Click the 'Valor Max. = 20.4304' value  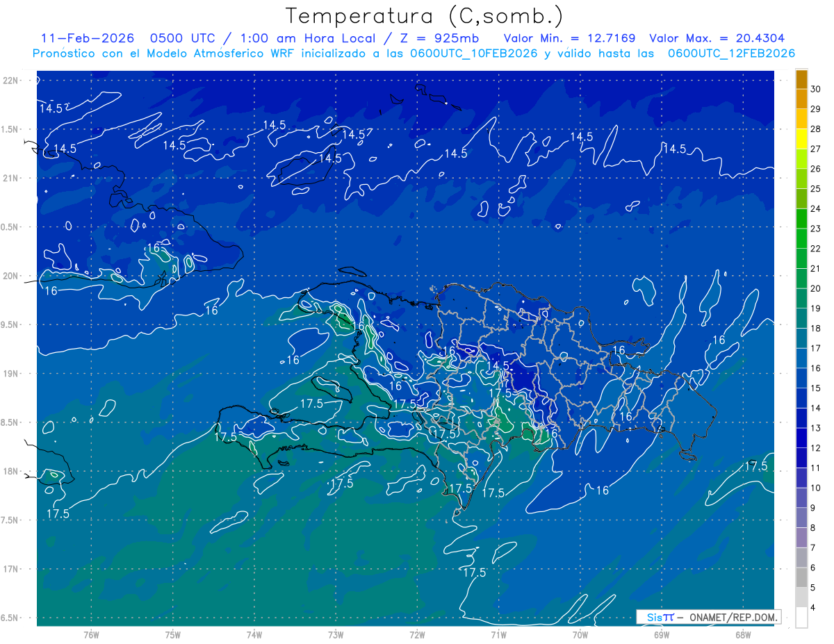click(x=717, y=38)
